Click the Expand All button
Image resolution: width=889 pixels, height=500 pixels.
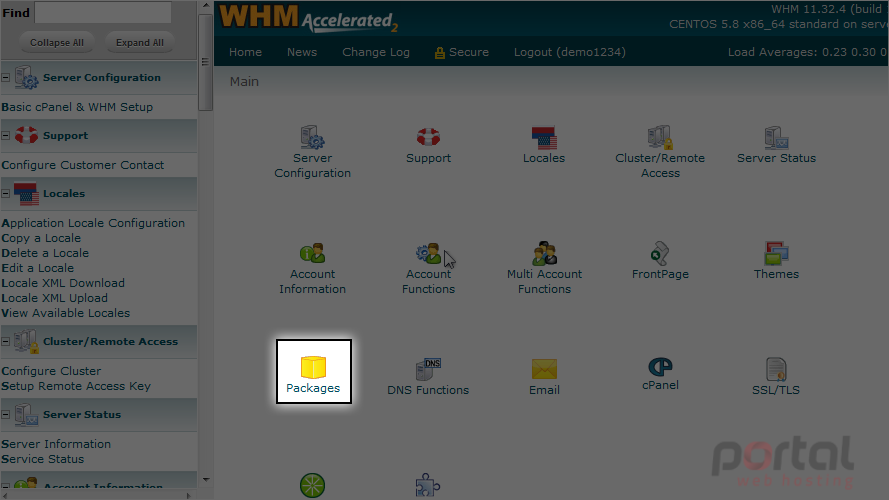point(139,43)
